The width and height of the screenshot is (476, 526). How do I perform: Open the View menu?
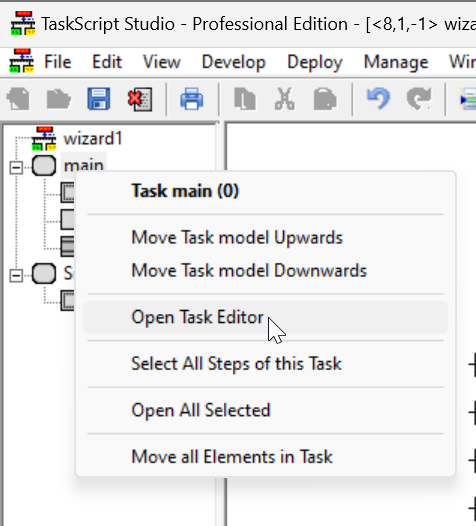coord(162,62)
